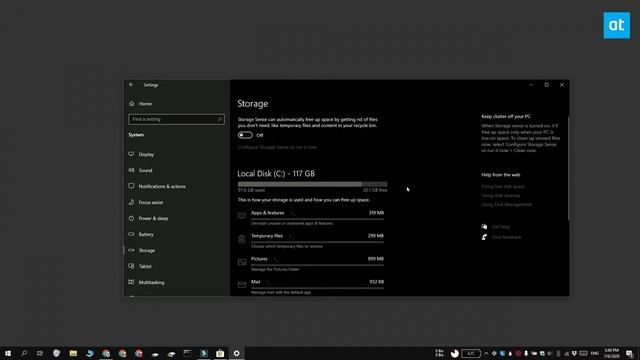This screenshot has width=640, height=360.
Task: Open Temporary files storage category
Action: (311, 241)
